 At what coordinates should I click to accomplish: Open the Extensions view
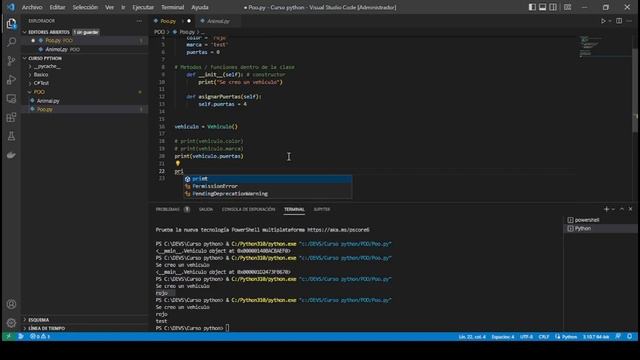tap(11, 118)
